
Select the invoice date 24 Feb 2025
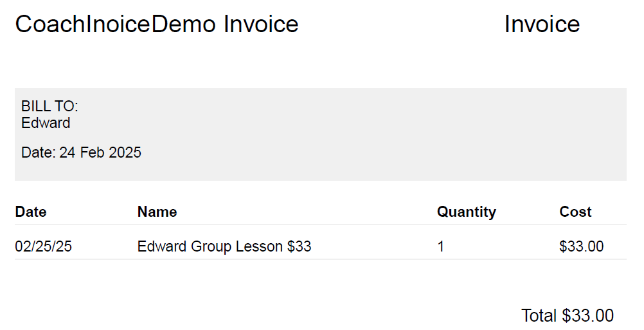click(x=100, y=153)
